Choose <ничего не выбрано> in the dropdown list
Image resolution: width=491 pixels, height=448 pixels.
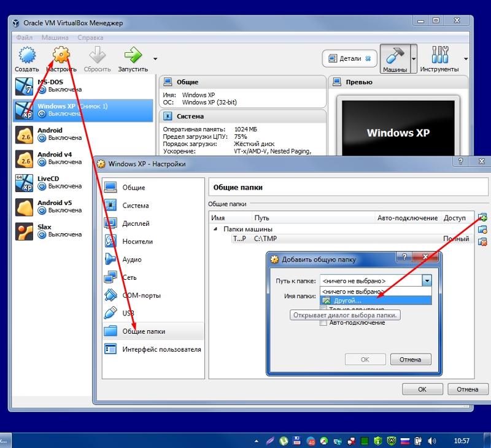click(376, 292)
